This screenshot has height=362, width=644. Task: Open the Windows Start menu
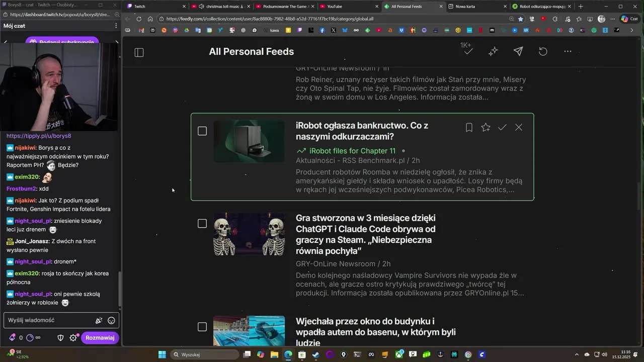point(162,354)
